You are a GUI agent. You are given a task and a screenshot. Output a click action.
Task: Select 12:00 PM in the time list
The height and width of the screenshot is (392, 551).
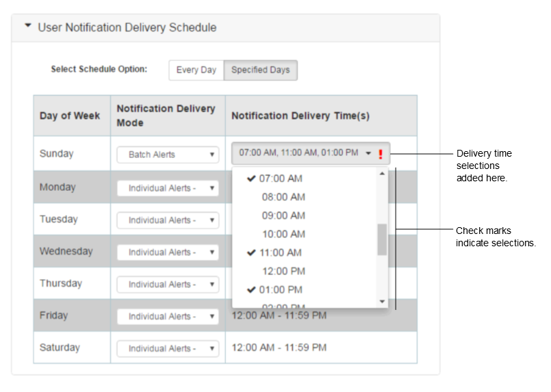[283, 271]
